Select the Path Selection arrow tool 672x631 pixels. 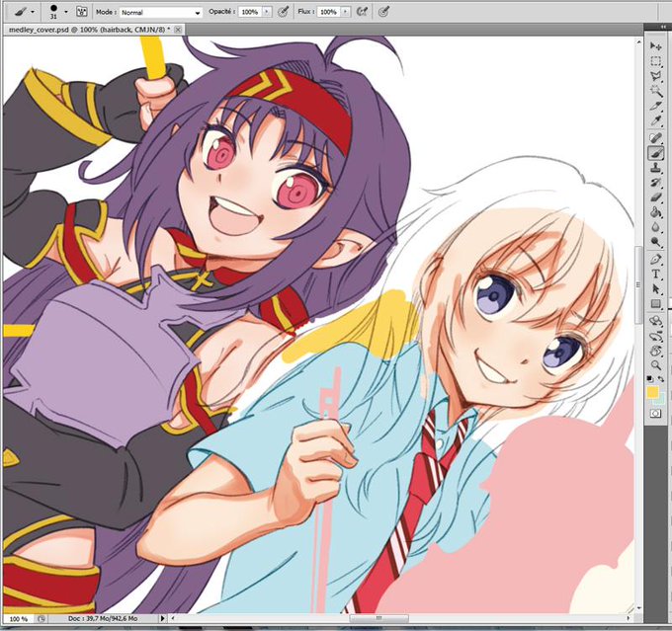tap(656, 289)
